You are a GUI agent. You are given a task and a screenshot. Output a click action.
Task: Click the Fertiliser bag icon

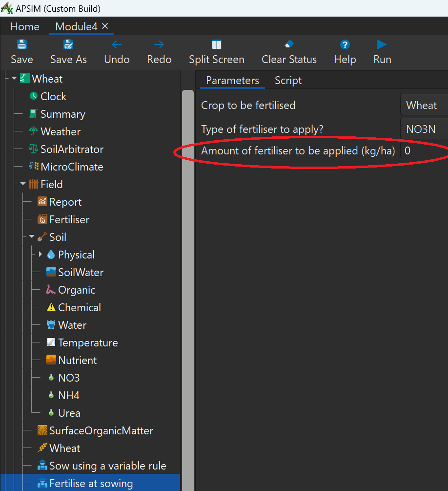tap(42, 219)
